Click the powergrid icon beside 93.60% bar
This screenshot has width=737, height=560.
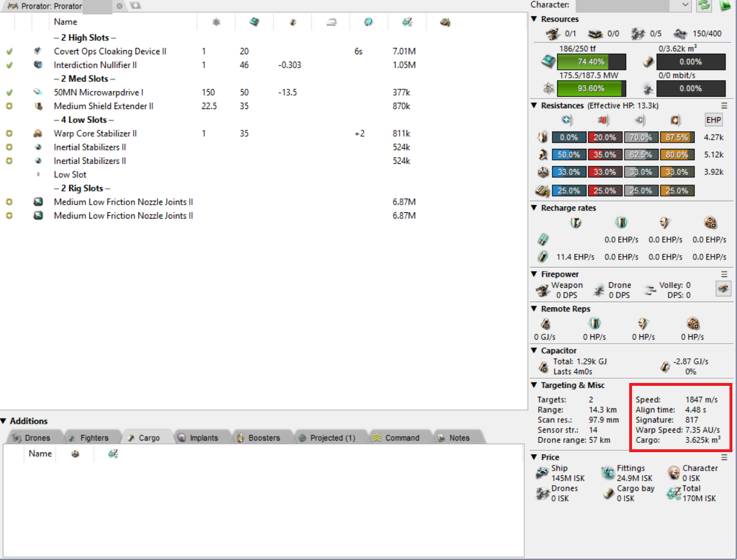click(x=548, y=88)
